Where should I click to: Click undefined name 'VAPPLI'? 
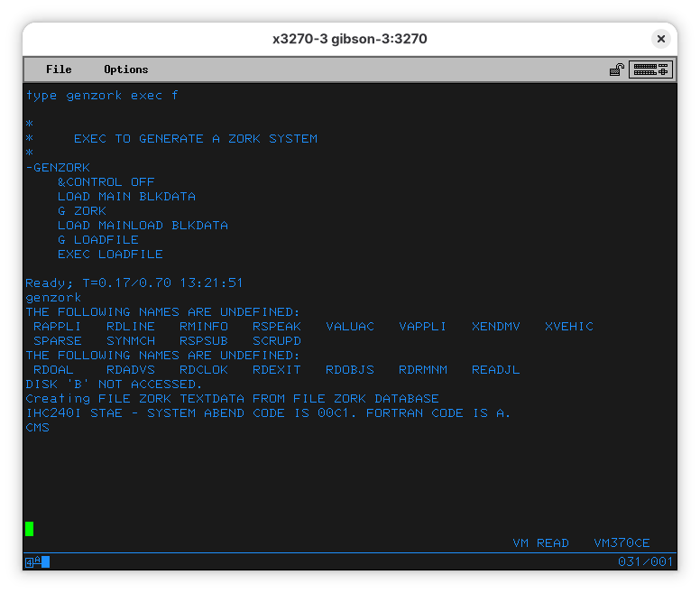[422, 327]
